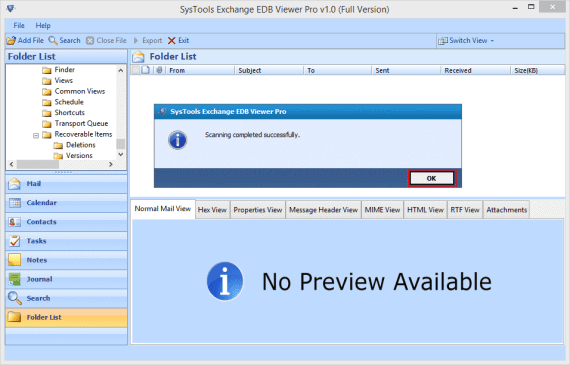Open the Help menu
The height and width of the screenshot is (365, 570).
pyautogui.click(x=43, y=25)
